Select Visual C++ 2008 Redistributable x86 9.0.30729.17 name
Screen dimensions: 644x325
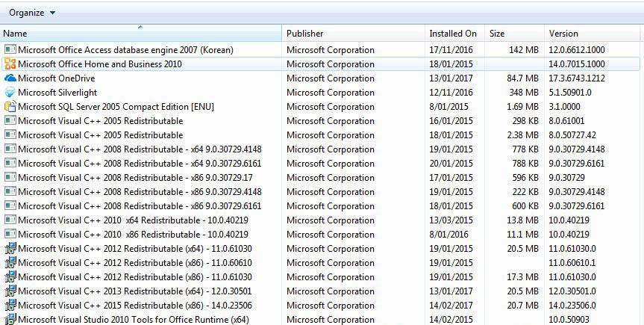(135, 177)
